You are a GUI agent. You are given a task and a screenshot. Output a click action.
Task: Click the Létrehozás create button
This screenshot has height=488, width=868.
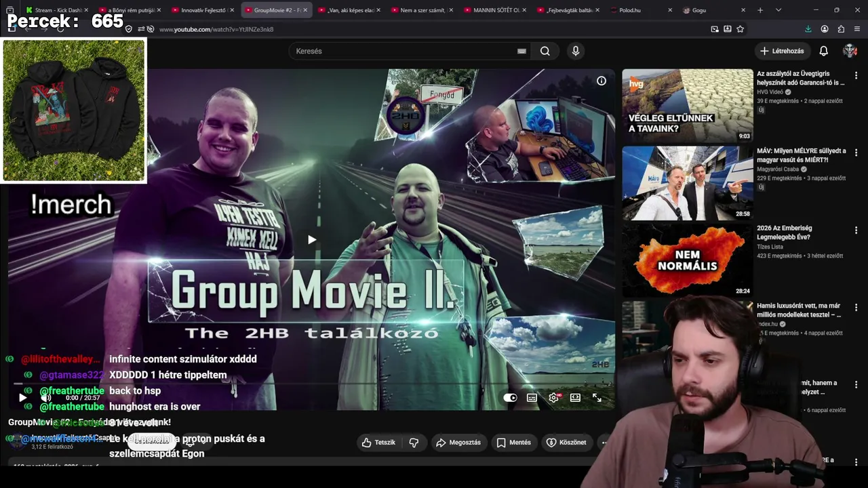782,51
